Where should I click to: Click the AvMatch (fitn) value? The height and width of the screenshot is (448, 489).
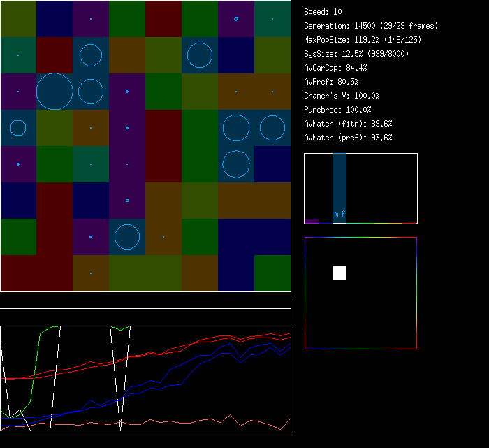click(348, 124)
